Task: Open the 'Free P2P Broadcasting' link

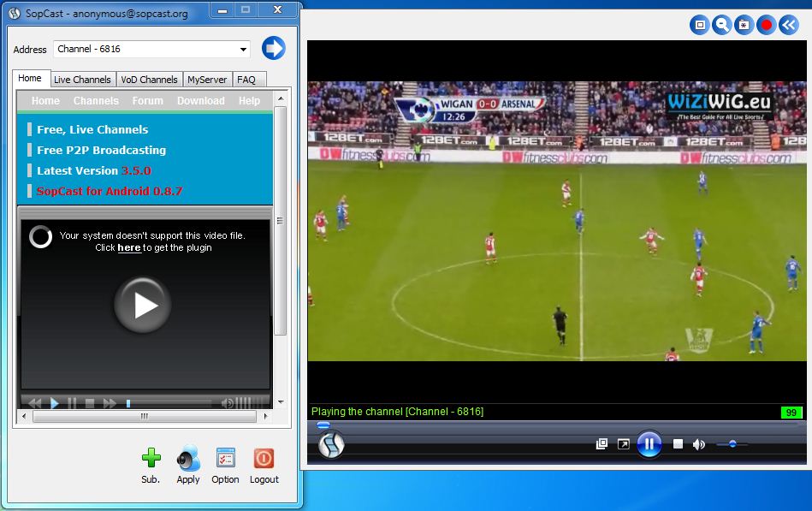Action: click(102, 151)
